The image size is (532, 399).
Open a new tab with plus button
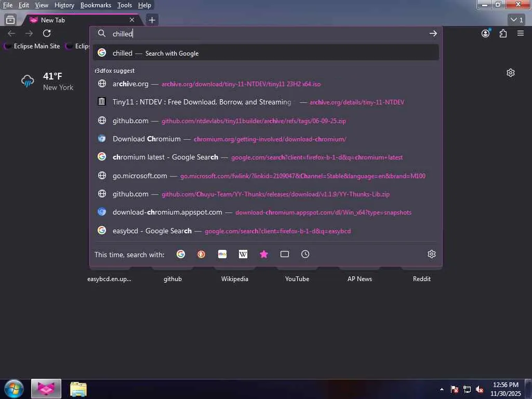pyautogui.click(x=152, y=20)
